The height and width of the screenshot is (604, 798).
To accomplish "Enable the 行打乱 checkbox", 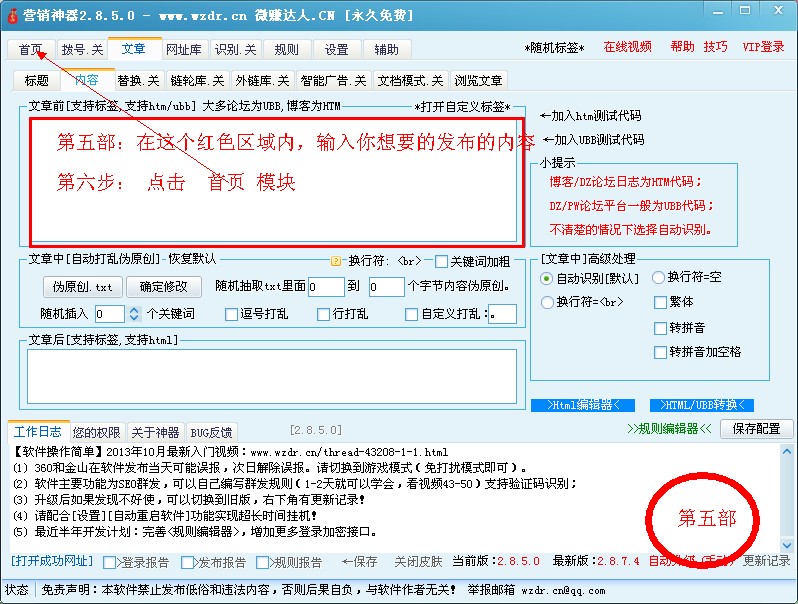I will click(323, 314).
